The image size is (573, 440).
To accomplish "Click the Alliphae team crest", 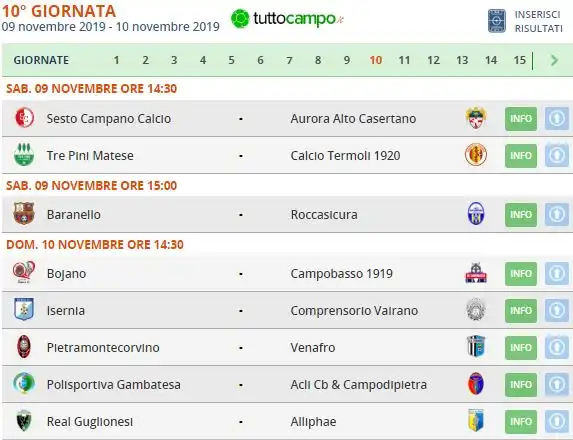I will (x=476, y=421).
